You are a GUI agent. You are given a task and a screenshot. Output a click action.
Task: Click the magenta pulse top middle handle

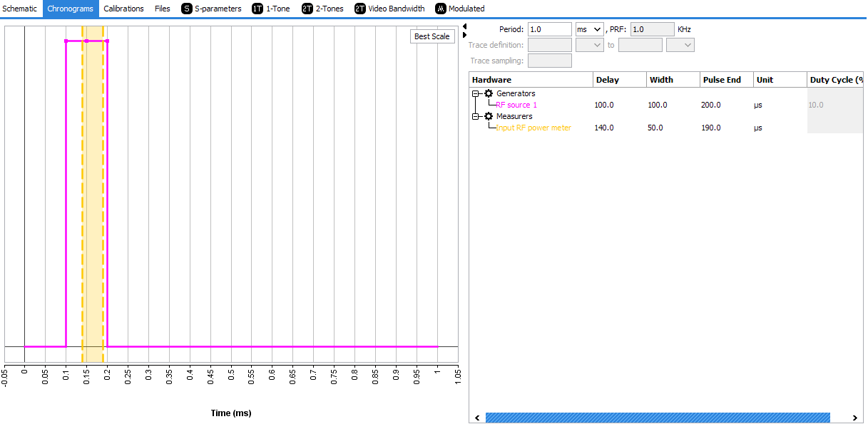coord(86,41)
